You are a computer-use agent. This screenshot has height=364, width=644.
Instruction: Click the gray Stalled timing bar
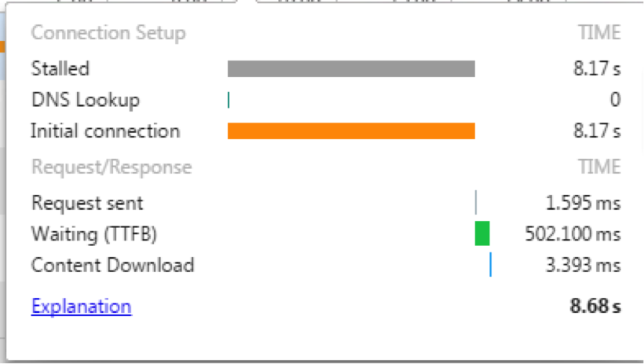[x=351, y=68]
